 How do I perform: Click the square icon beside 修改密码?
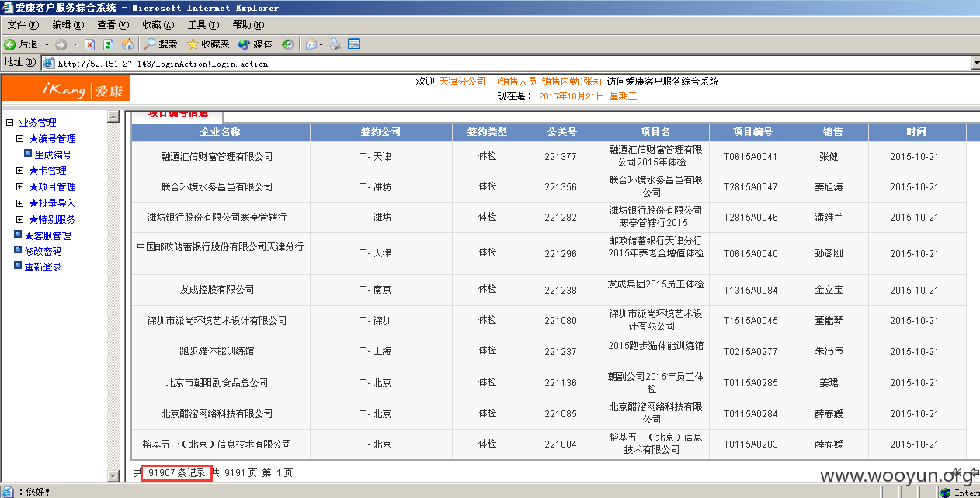tap(18, 250)
